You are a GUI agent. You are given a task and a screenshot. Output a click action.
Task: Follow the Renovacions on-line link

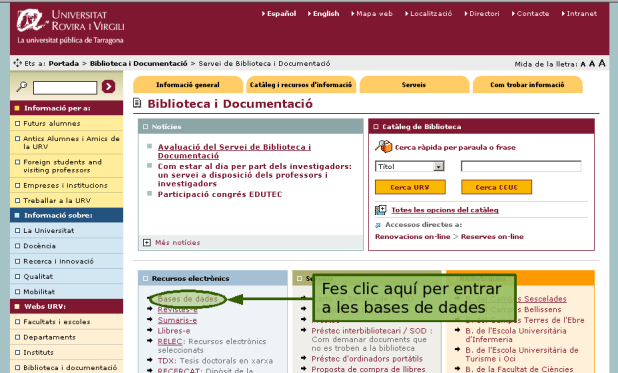point(413,237)
